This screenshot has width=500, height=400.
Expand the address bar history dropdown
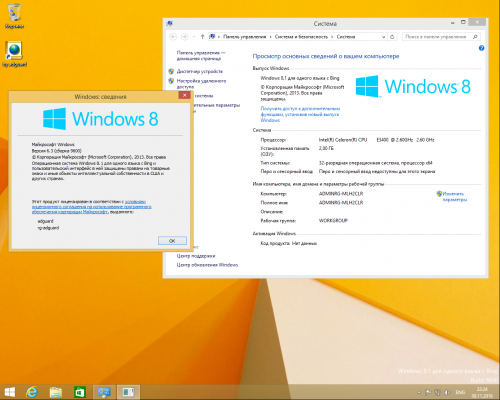tap(383, 37)
